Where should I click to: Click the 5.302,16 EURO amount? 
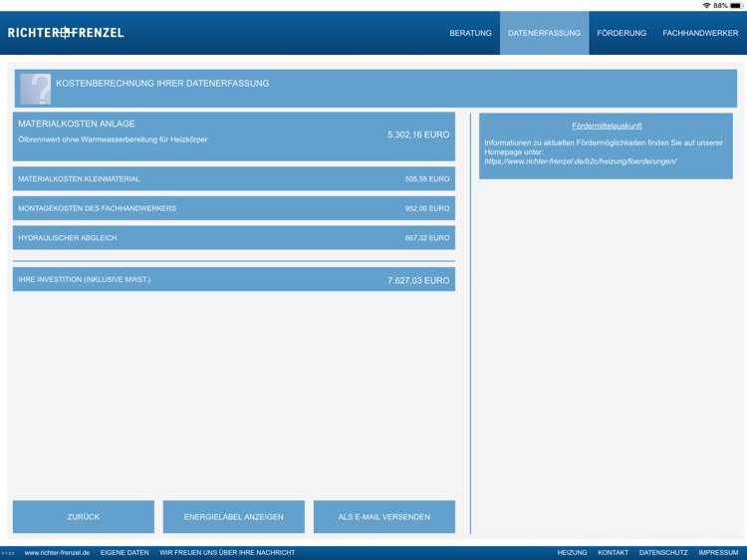click(x=418, y=135)
